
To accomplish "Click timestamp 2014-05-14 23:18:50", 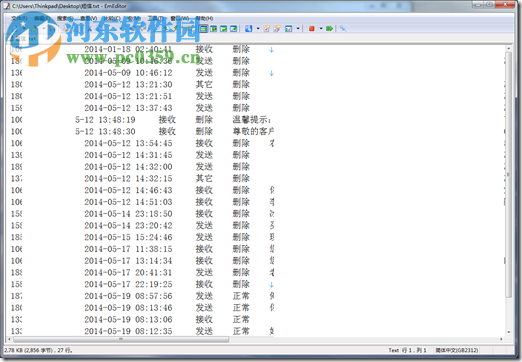I will pyautogui.click(x=128, y=214).
